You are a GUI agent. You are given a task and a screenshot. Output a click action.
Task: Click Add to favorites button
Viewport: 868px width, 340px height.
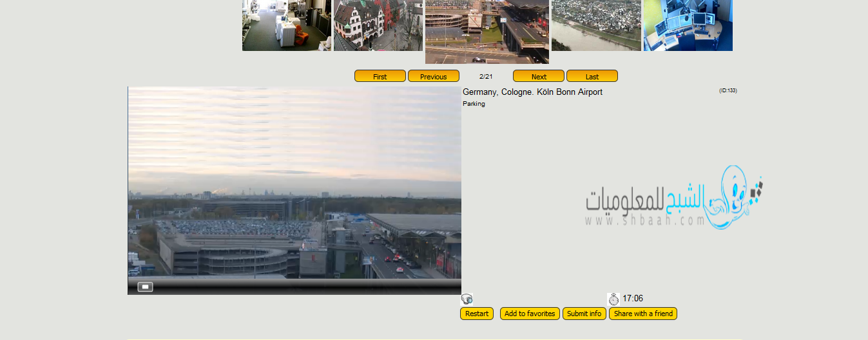tap(530, 314)
